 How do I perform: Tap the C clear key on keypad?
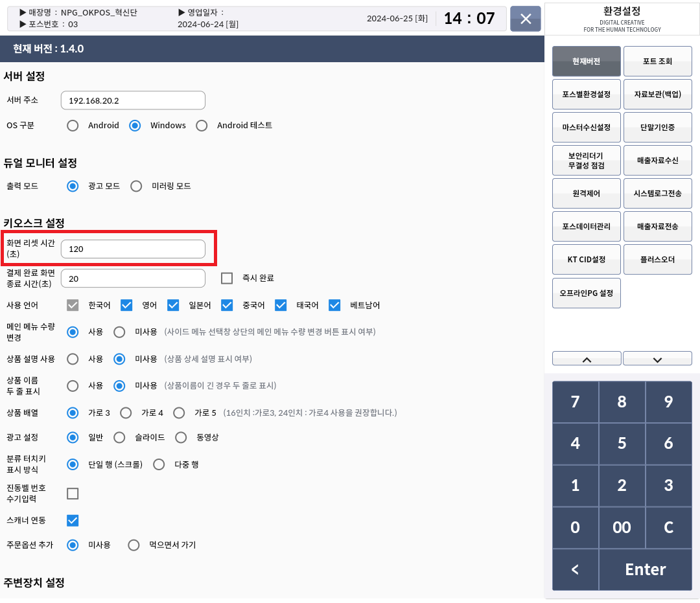[668, 527]
